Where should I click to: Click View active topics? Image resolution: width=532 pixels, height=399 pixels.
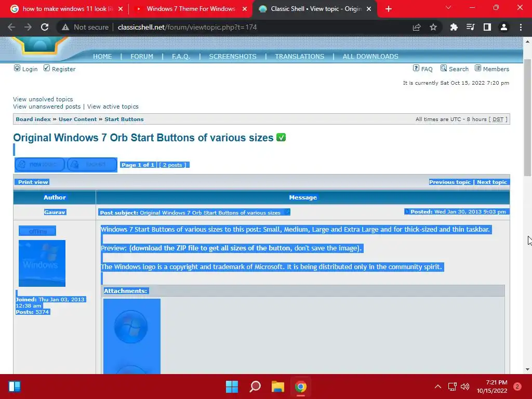point(113,107)
